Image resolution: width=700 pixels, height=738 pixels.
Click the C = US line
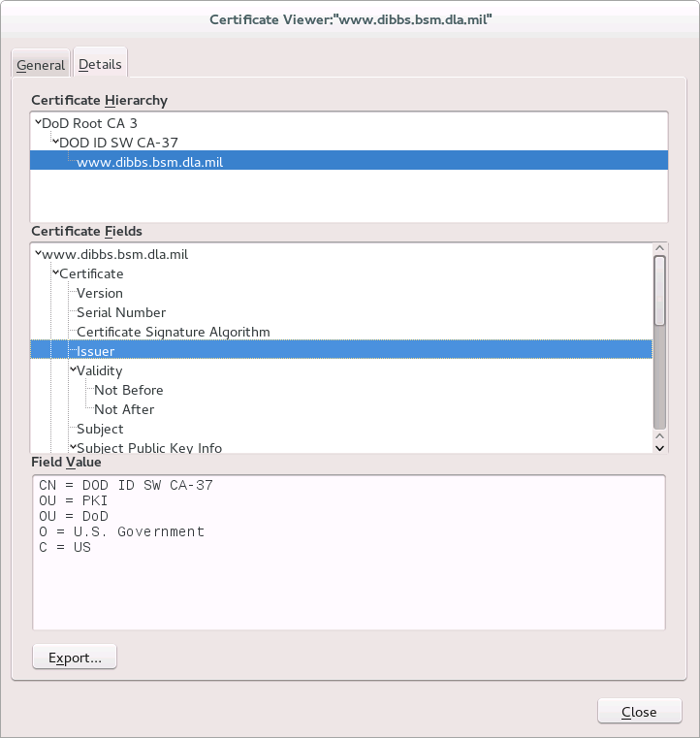[x=64, y=547]
